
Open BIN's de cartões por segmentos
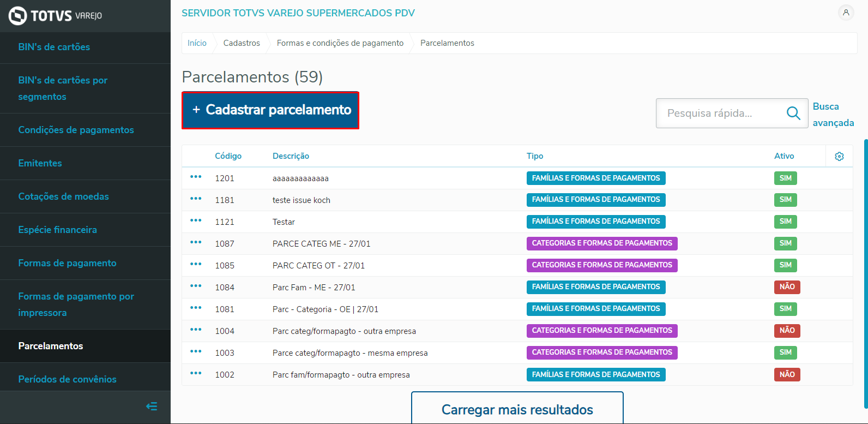[85, 88]
